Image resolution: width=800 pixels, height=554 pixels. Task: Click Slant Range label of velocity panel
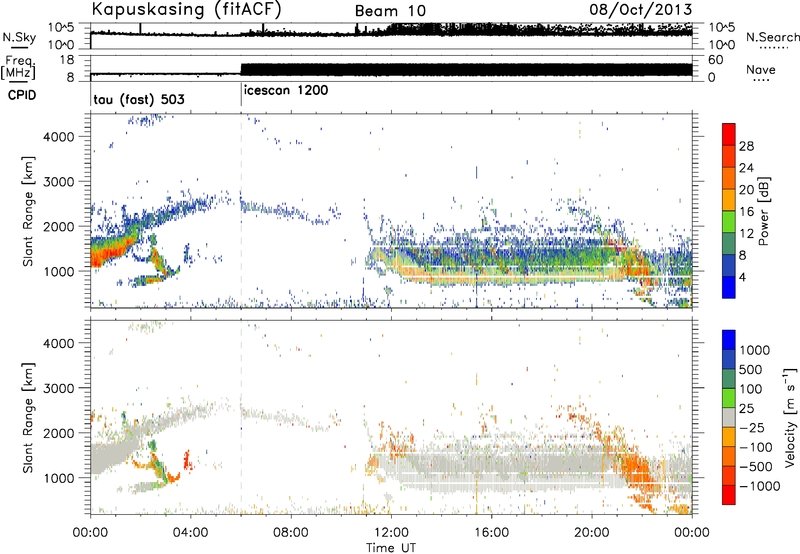28,418
